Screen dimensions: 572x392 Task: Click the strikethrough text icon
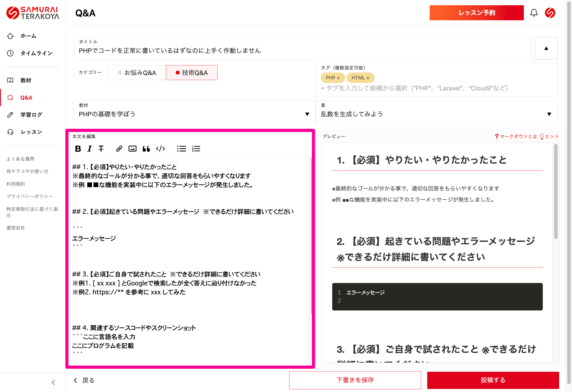tap(101, 149)
